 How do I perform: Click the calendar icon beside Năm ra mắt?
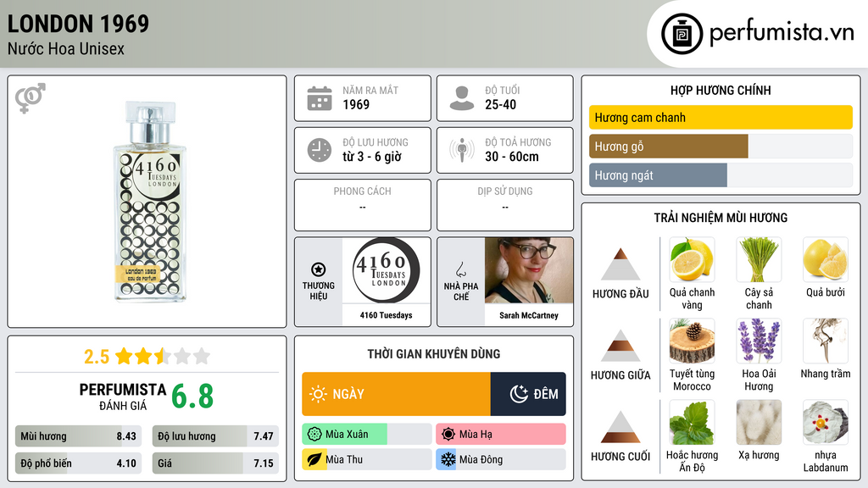click(320, 98)
